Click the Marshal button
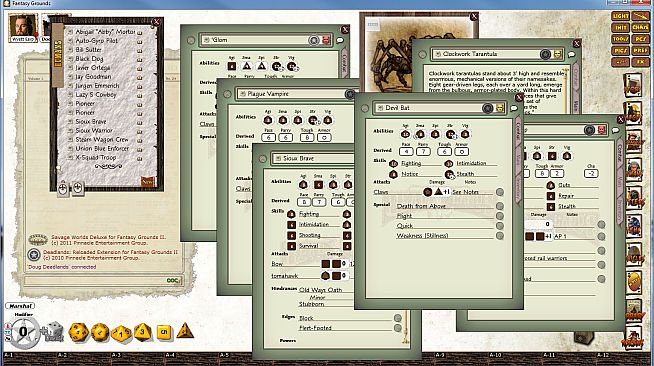Screen dimensions: 654x366 click(20, 306)
